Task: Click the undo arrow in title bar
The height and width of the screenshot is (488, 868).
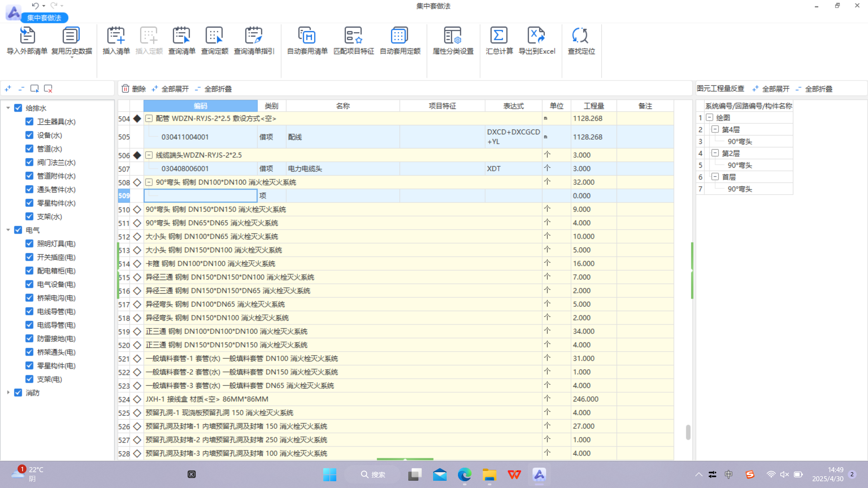Action: pos(35,5)
